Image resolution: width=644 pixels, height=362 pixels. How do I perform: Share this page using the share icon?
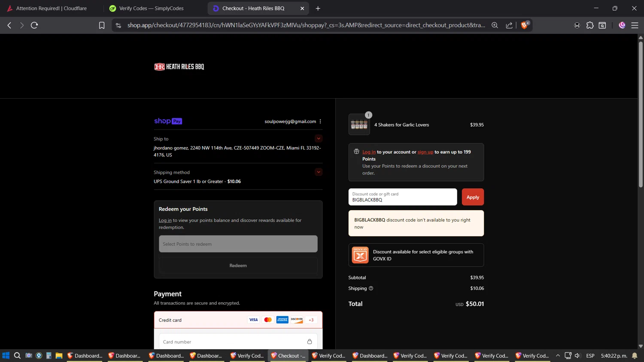tap(509, 25)
